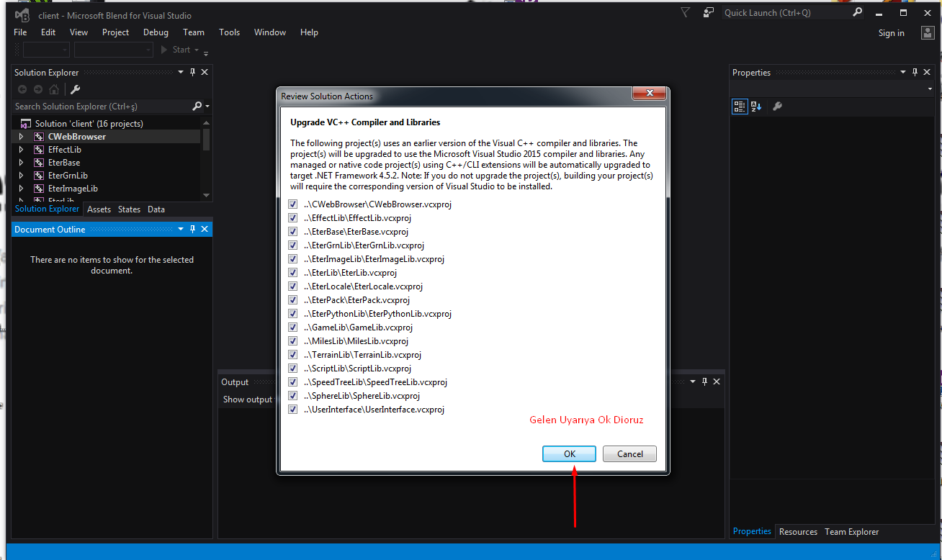Toggle the EterGrnLib.vcxproj checkbox
Screen dimensions: 942x560
click(293, 245)
